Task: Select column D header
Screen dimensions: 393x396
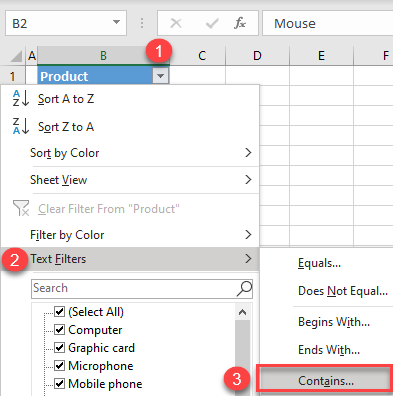Action: click(x=257, y=56)
